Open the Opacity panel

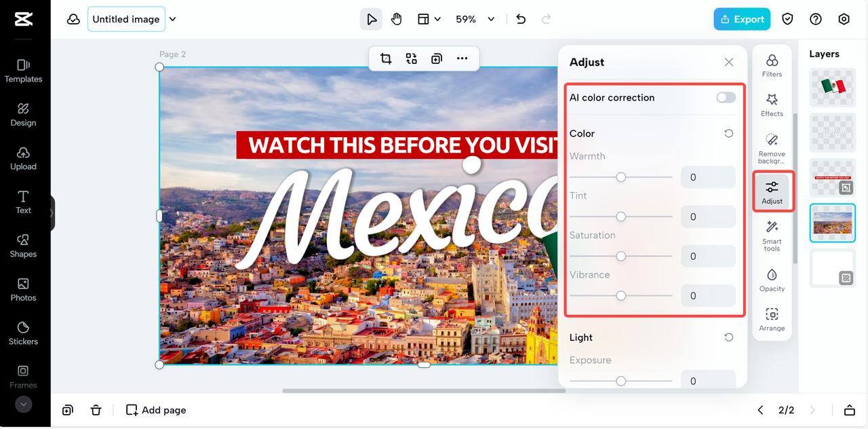pos(772,278)
